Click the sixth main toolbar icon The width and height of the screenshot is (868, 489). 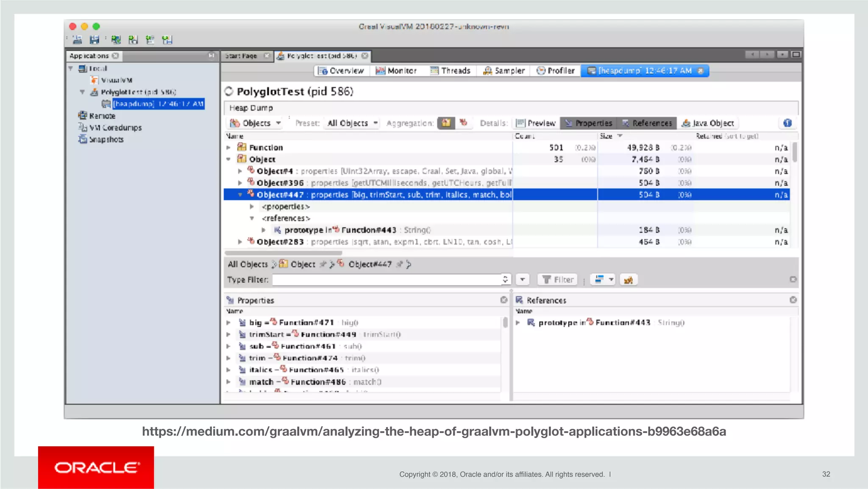pos(167,39)
